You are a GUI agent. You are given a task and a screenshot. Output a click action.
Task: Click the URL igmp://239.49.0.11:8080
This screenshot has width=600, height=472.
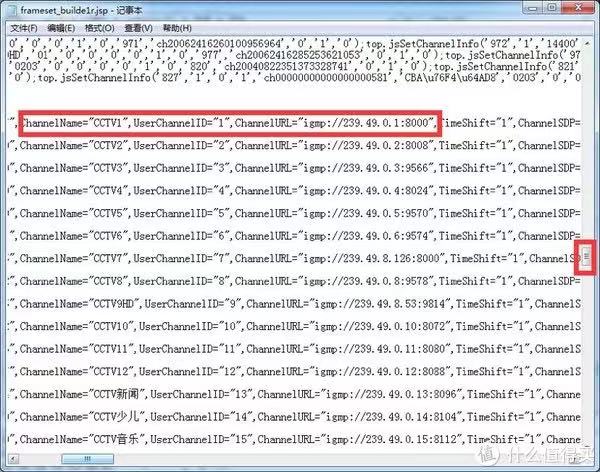pos(380,349)
